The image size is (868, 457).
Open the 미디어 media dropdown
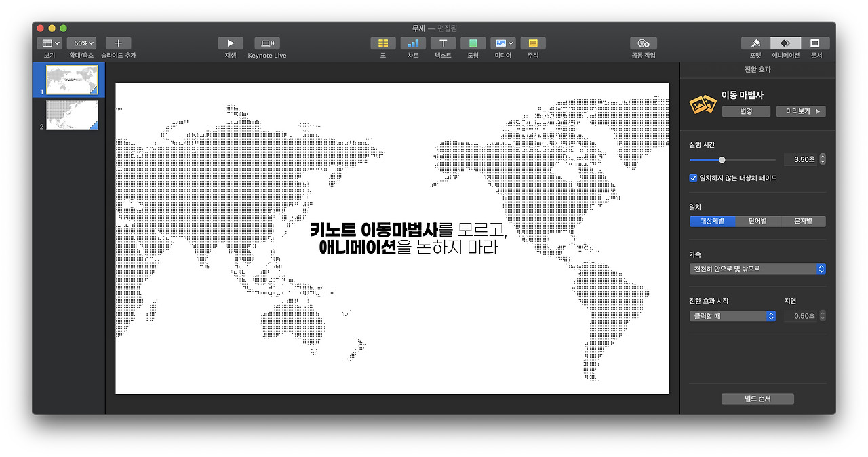coord(503,43)
